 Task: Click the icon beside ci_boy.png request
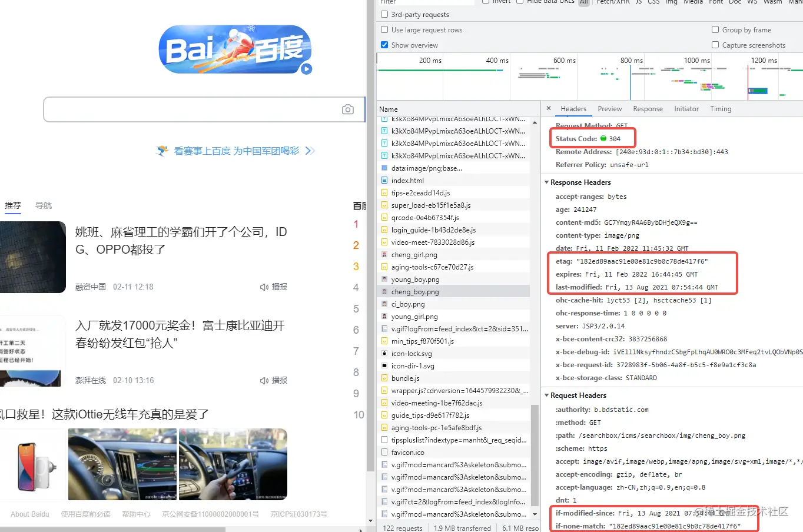pyautogui.click(x=384, y=304)
